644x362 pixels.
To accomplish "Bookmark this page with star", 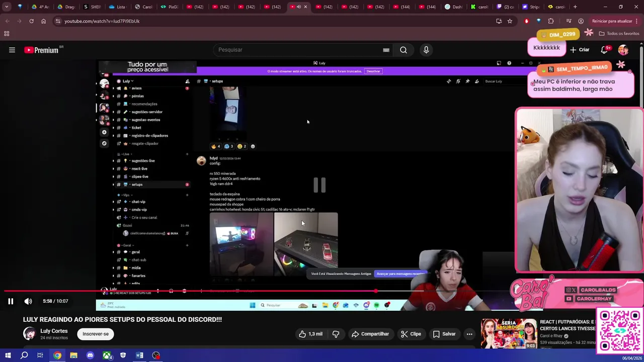I will point(510,21).
